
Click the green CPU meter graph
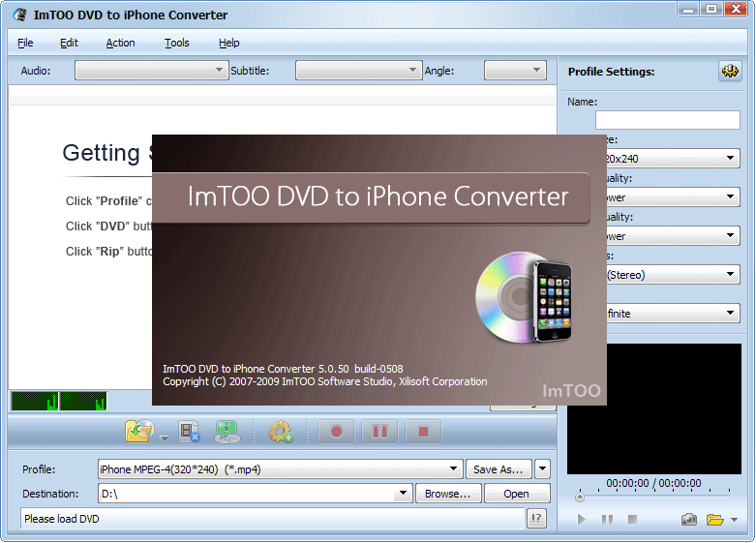pyautogui.click(x=59, y=401)
